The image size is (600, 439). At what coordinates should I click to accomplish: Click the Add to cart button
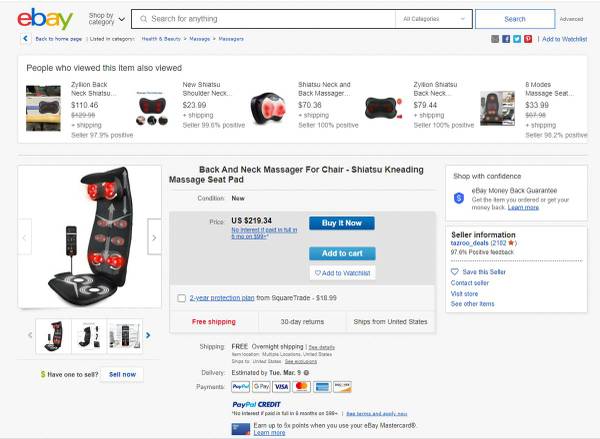[342, 253]
